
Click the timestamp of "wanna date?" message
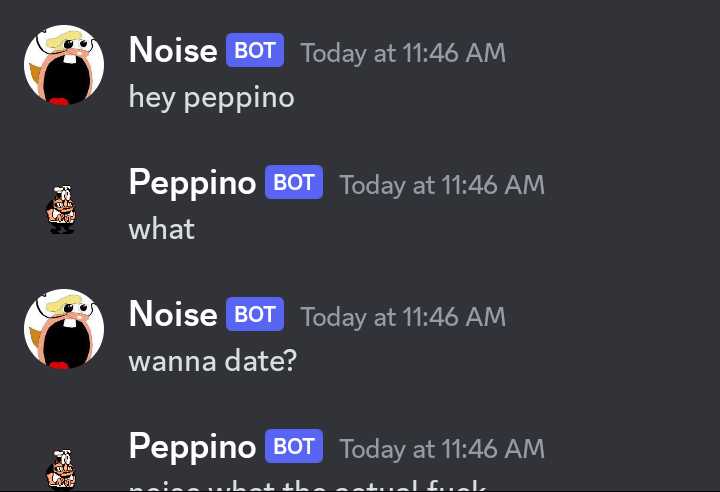tap(403, 317)
